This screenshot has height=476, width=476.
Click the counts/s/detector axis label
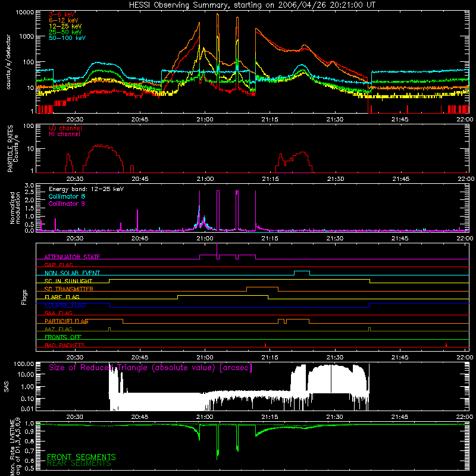tap(8, 62)
